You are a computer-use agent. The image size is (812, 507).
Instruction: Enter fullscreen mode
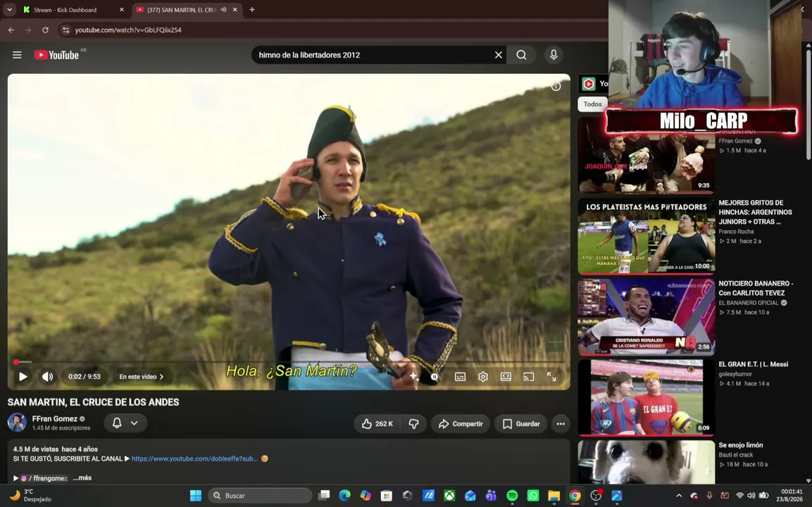(551, 377)
